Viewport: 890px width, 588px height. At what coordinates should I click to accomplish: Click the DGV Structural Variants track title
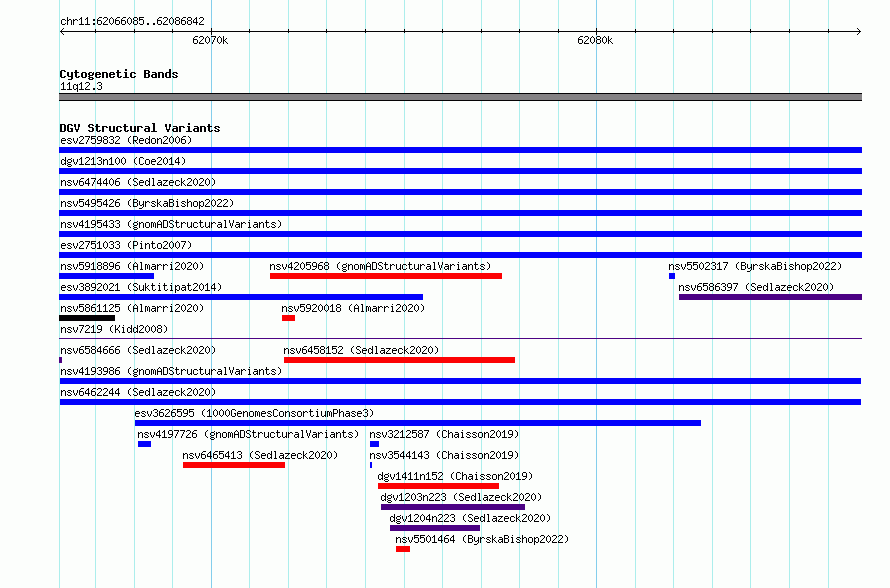[x=140, y=128]
